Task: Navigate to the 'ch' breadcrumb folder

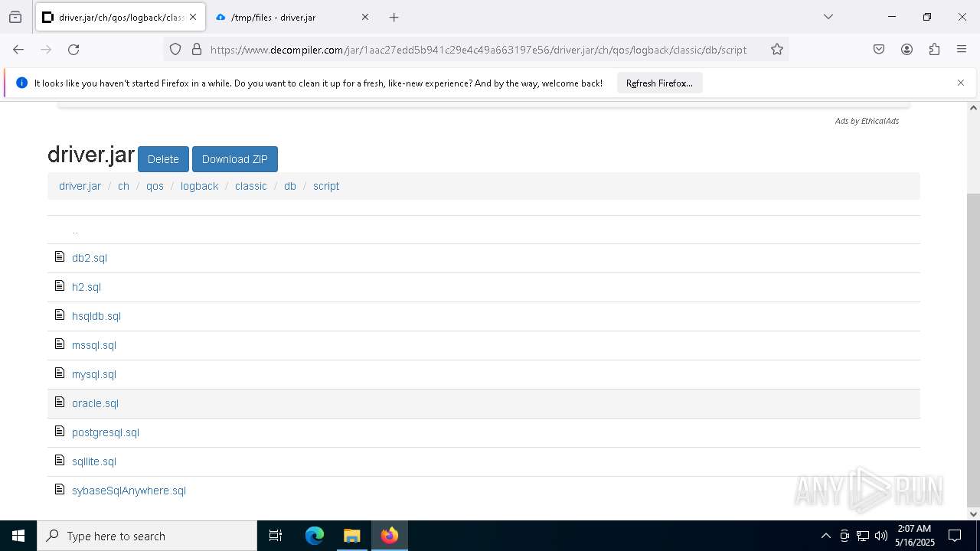Action: click(123, 186)
